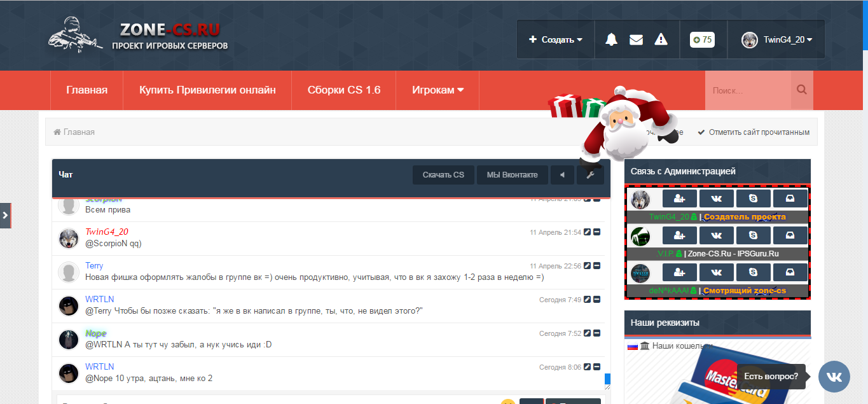This screenshot has height=404, width=868.
Task: Edit WRTLN's 8:06 message pencil icon
Action: tap(588, 367)
